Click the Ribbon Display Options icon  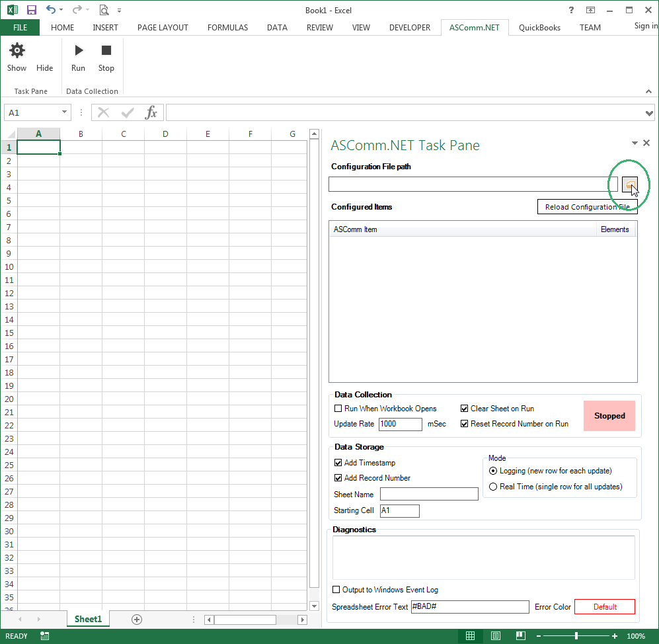coord(590,10)
